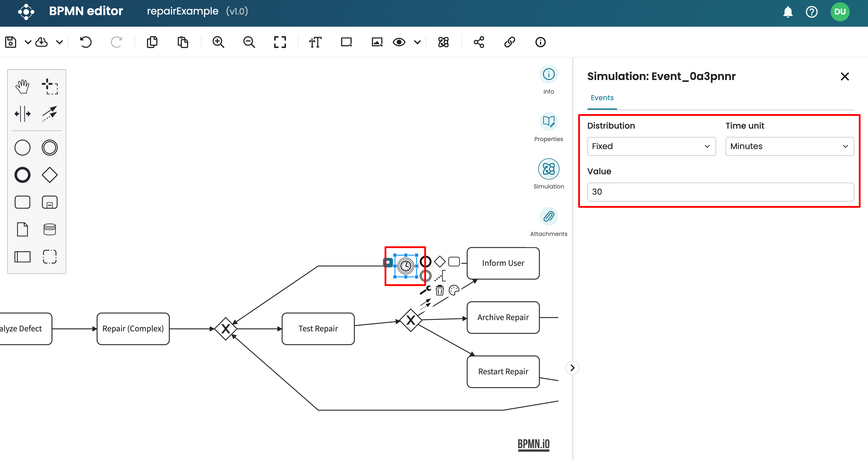Click the Value input field
868x460 pixels.
720,192
